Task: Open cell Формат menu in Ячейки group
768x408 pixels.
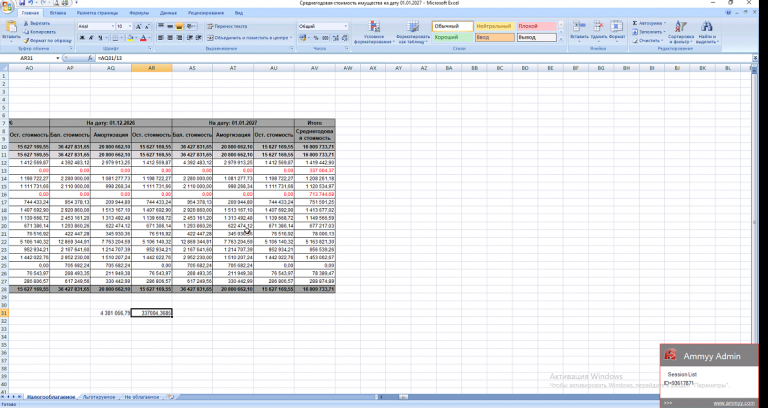Action: coord(617,31)
